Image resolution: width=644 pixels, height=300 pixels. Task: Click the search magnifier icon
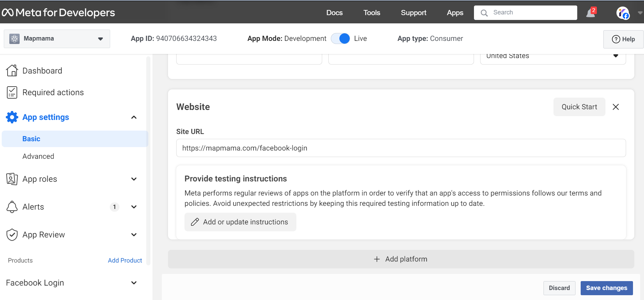coord(484,13)
